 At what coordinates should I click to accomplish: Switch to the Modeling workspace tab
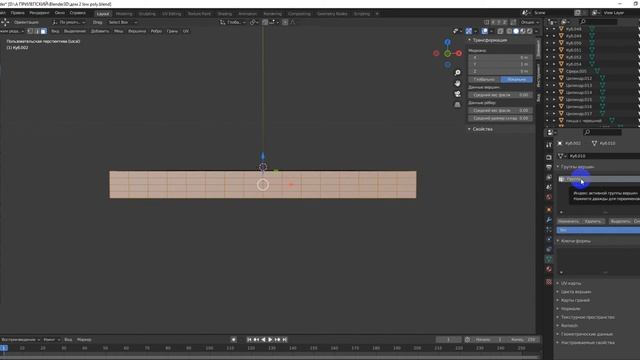124,13
